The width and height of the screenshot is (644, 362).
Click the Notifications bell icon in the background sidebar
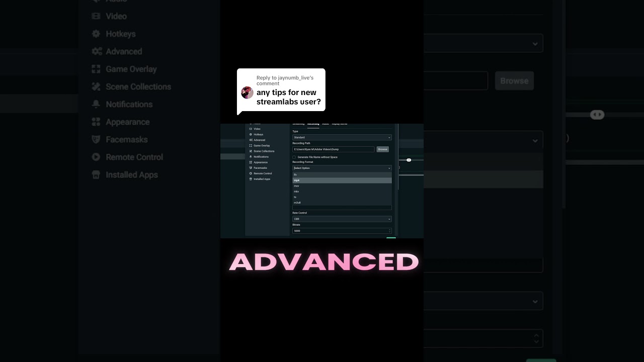click(96, 104)
